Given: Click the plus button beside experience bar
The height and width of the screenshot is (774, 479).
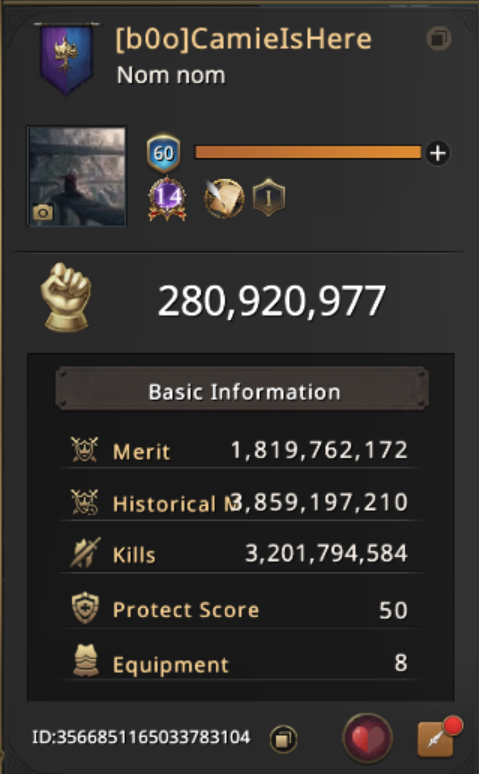Looking at the screenshot, I should tap(438, 154).
